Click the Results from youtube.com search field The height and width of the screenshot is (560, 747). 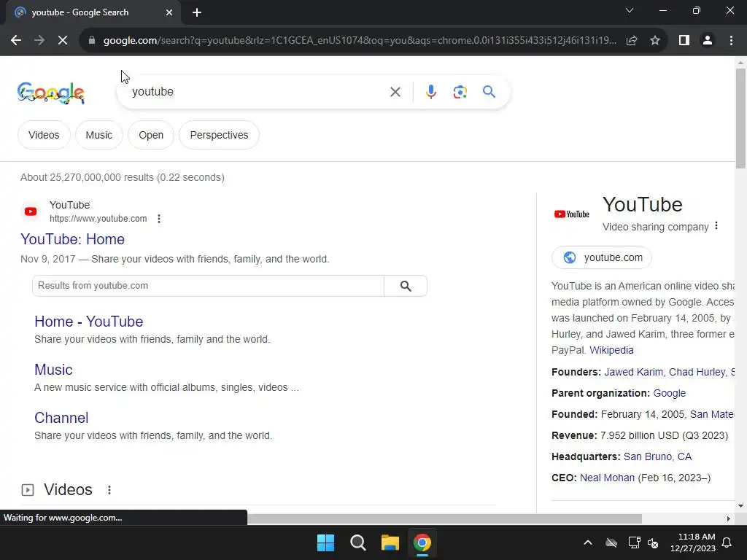click(x=208, y=286)
